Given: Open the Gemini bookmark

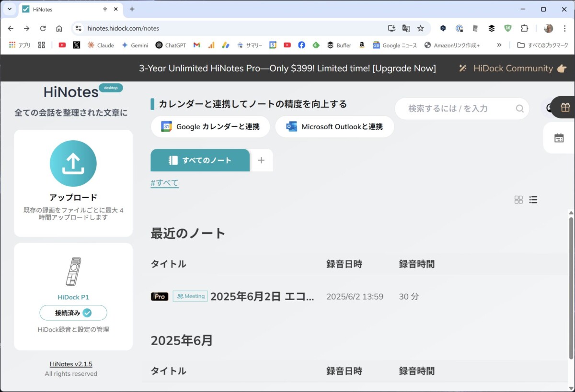Looking at the screenshot, I should tap(135, 45).
